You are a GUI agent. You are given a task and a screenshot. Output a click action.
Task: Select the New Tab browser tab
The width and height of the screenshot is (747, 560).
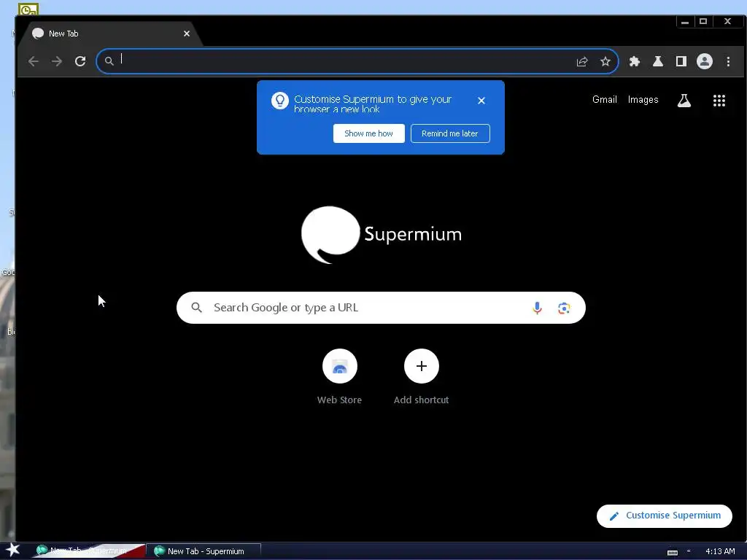coord(109,34)
